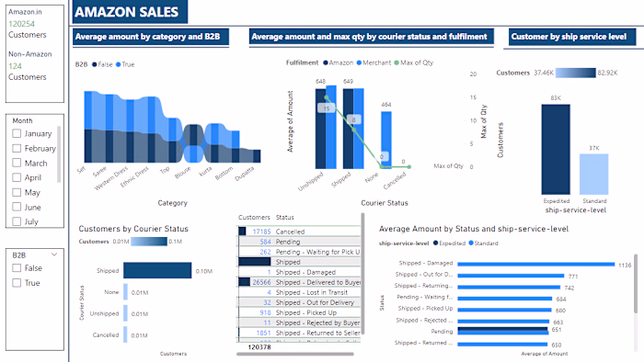Click the Customers status table horizontal scrollbar
Image resolution: width=644 pixels, height=362 pixels.
coord(295,355)
